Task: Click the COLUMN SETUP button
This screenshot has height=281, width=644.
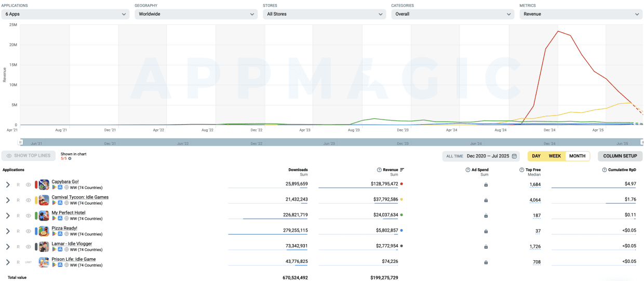Action: click(x=620, y=156)
